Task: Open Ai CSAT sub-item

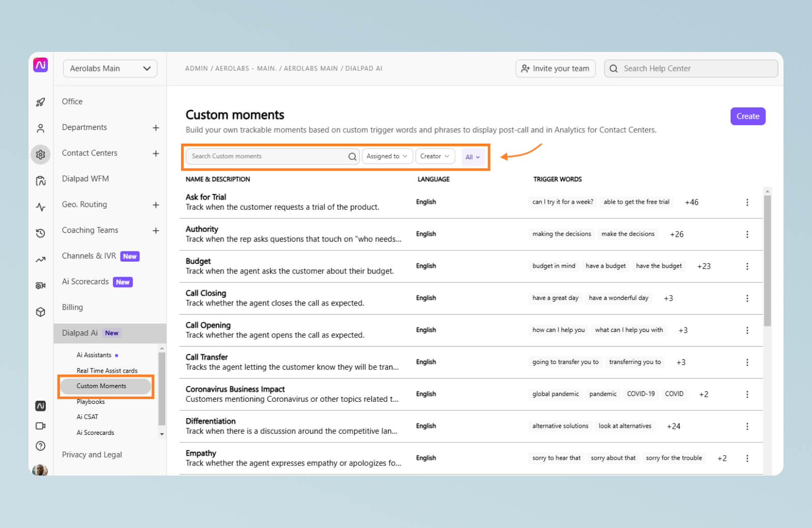Action: tap(88, 416)
